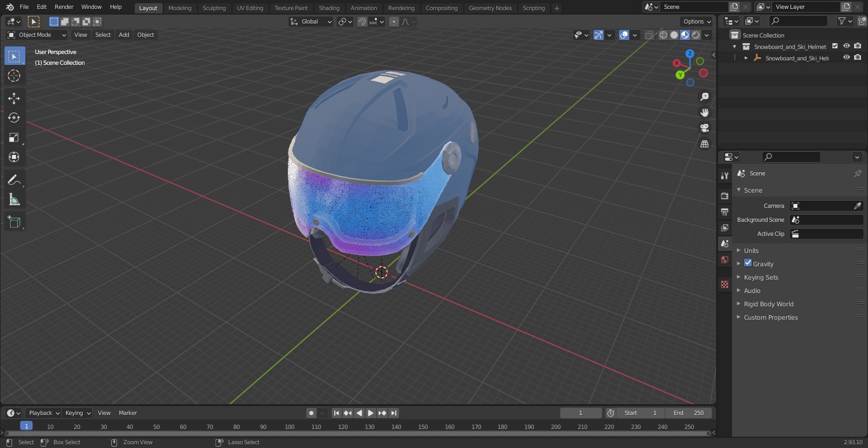The width and height of the screenshot is (868, 448).
Task: Switch to wireframe viewport shading
Action: [663, 35]
